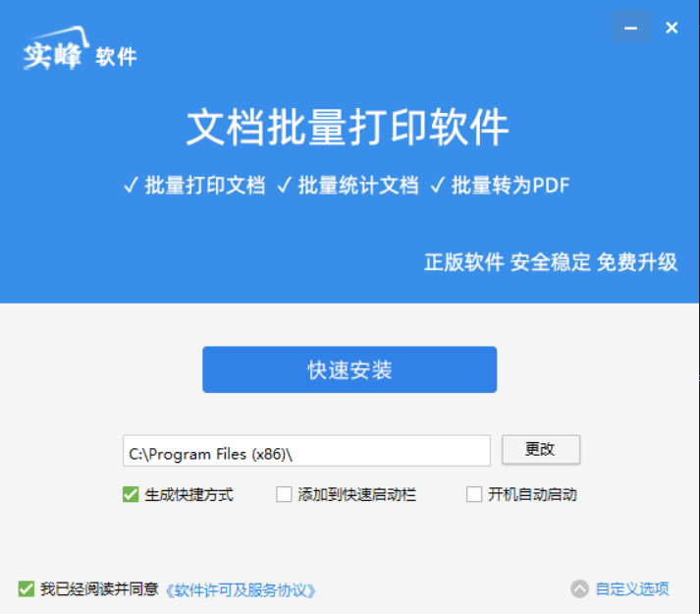Click the 快速安装 quick install button

coord(350,369)
